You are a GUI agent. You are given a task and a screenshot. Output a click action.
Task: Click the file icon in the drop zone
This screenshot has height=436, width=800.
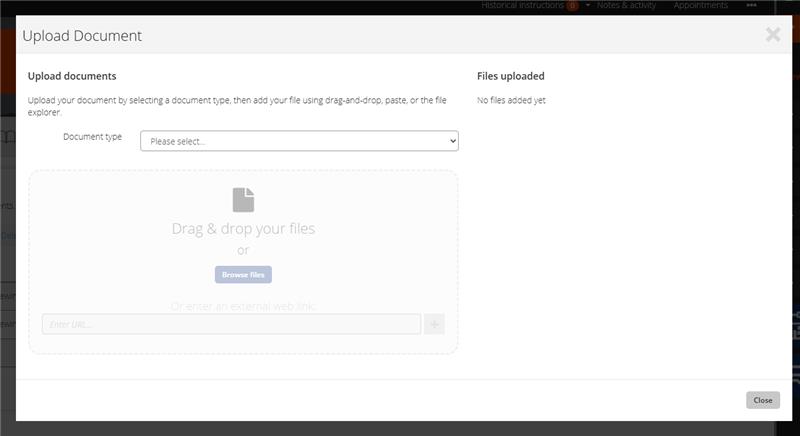(243, 200)
